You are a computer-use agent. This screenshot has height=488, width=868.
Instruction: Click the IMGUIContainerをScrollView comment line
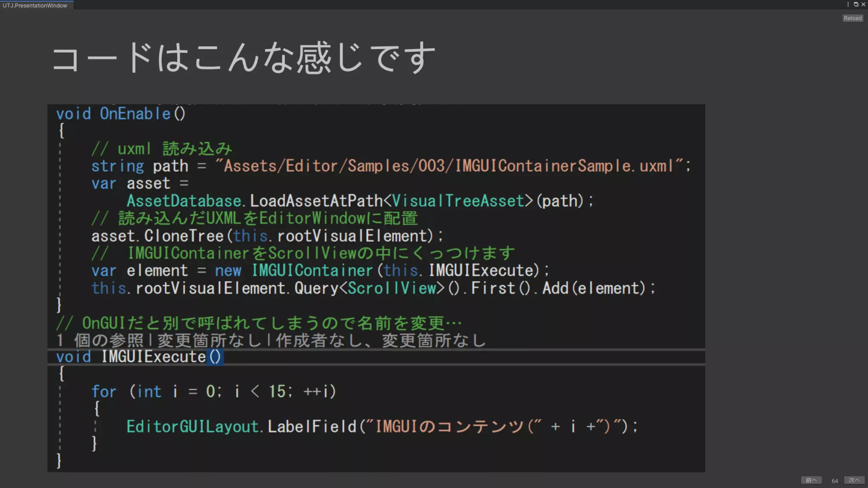click(303, 253)
